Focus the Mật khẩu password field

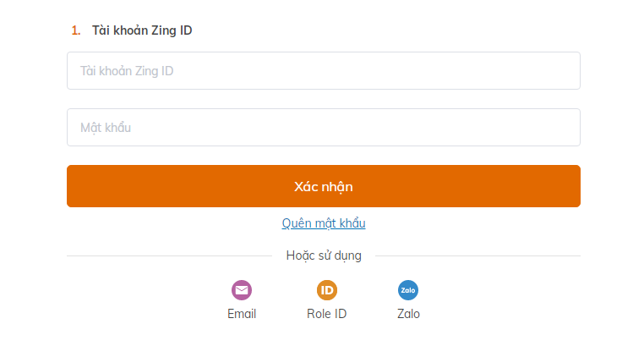(x=323, y=128)
